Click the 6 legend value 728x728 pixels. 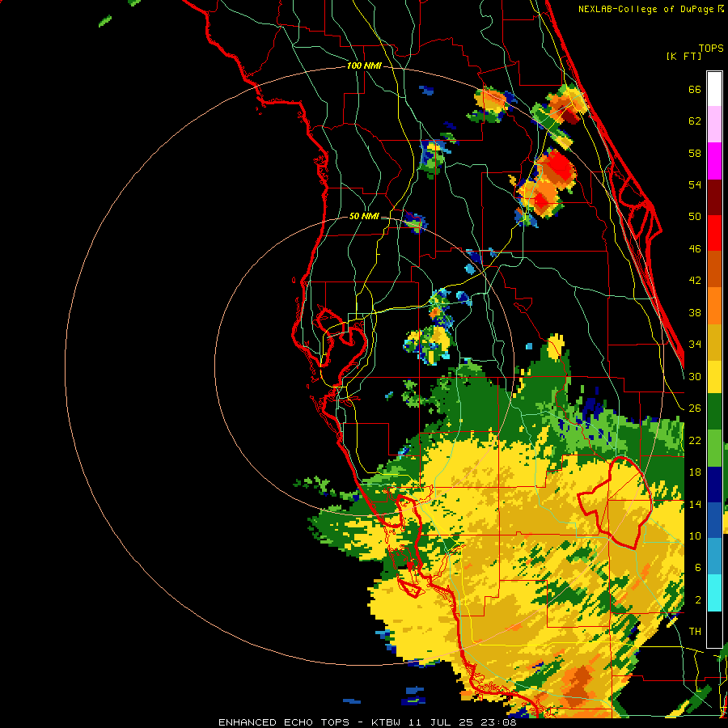[698, 568]
